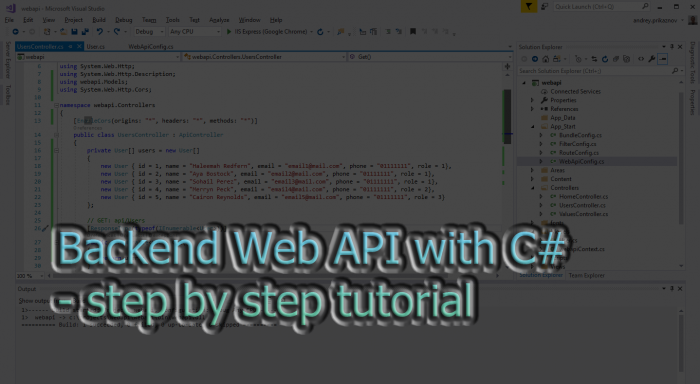Select Connected Services in Solution Explorer
This screenshot has width=700, height=384.
pyautogui.click(x=575, y=92)
